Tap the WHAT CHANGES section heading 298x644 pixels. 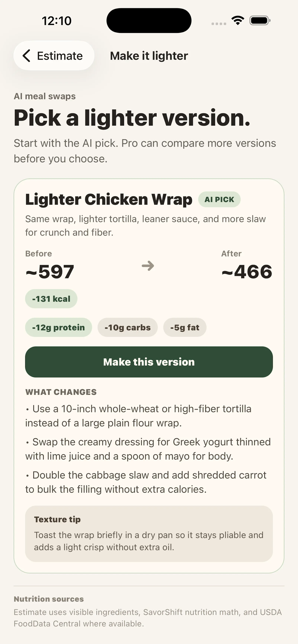coord(61,392)
